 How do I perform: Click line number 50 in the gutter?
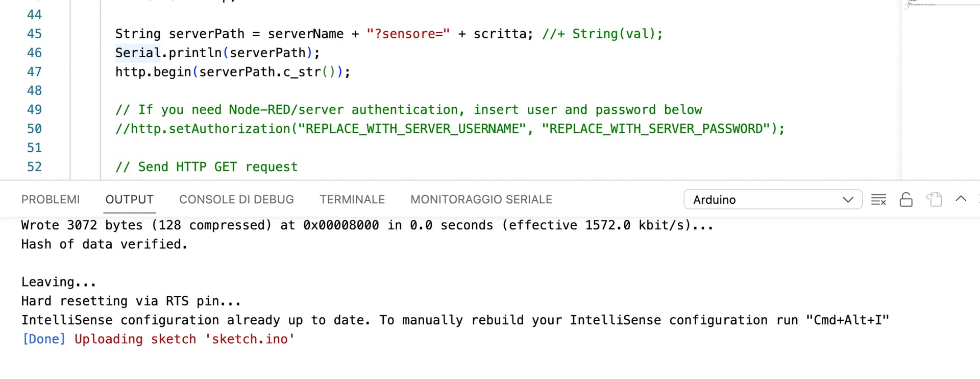point(34,129)
